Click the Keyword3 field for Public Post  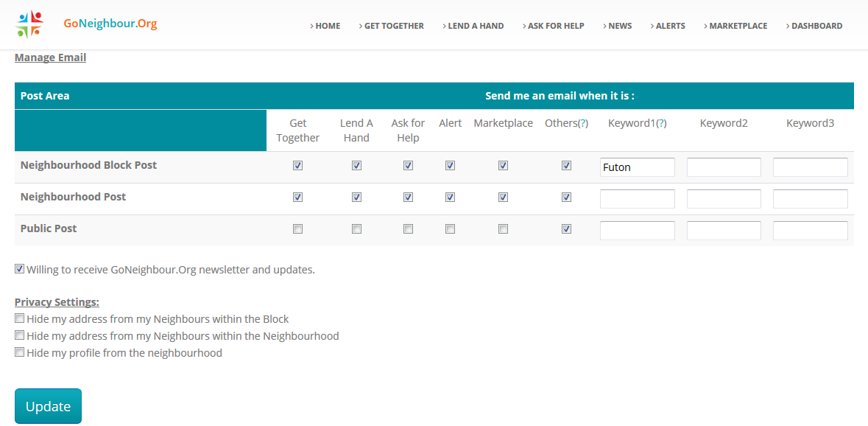(810, 231)
